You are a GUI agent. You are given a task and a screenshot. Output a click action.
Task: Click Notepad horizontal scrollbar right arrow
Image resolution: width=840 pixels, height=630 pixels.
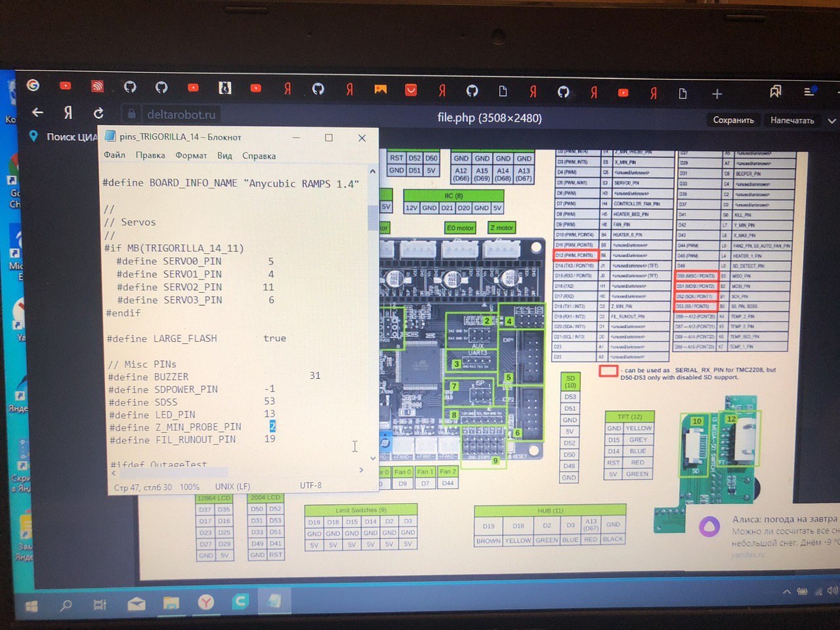(361, 470)
